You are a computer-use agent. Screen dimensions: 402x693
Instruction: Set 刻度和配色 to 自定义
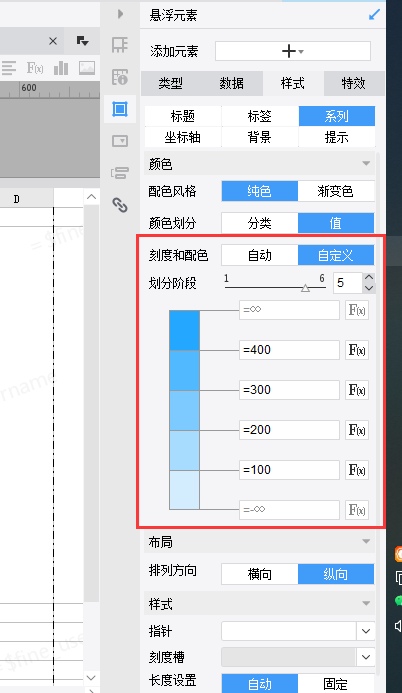(x=336, y=255)
